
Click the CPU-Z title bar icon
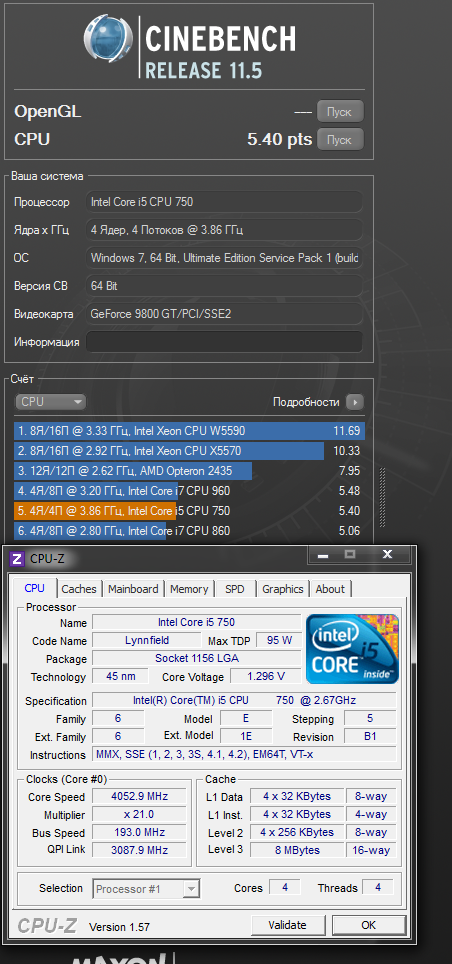[x=17, y=559]
